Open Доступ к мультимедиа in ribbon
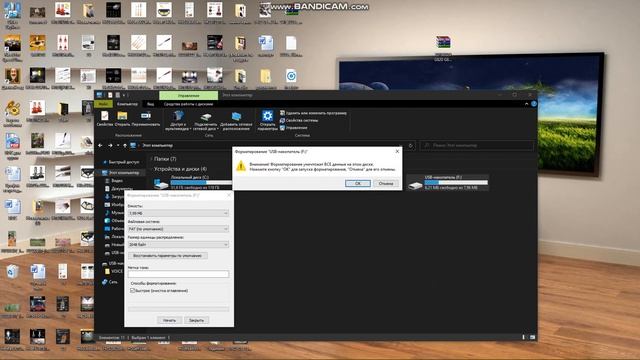The height and width of the screenshot is (360, 640). pyautogui.click(x=178, y=120)
